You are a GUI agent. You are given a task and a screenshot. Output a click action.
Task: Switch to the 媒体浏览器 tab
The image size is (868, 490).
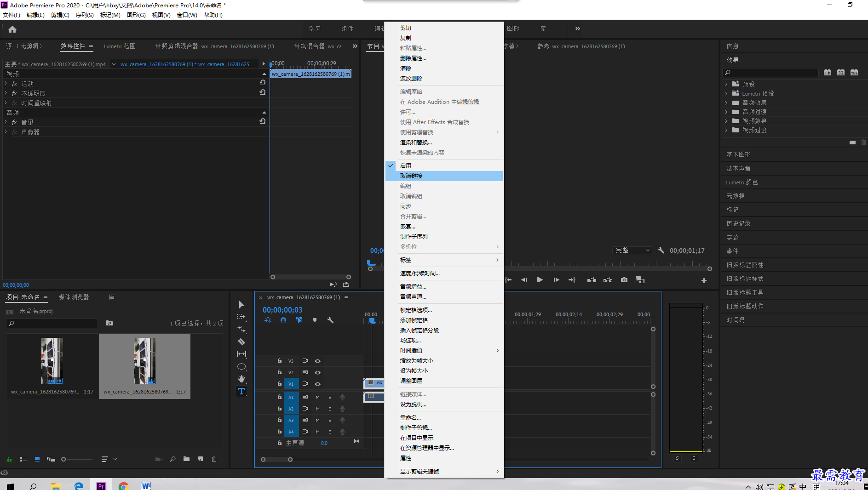[x=74, y=297]
